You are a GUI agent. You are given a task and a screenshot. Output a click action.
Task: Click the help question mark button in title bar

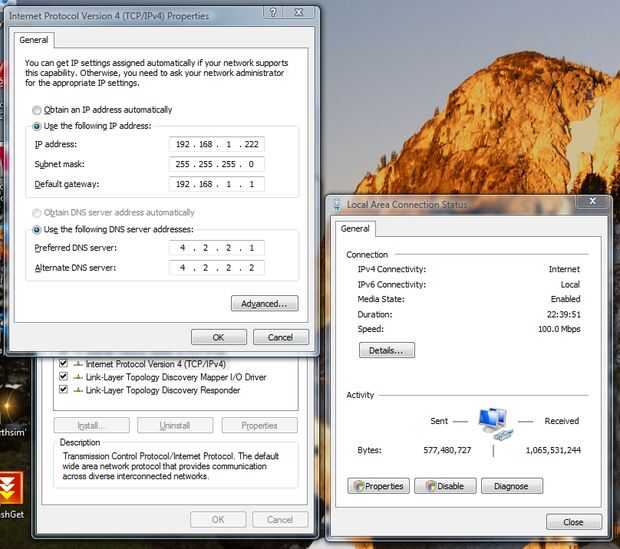(273, 12)
